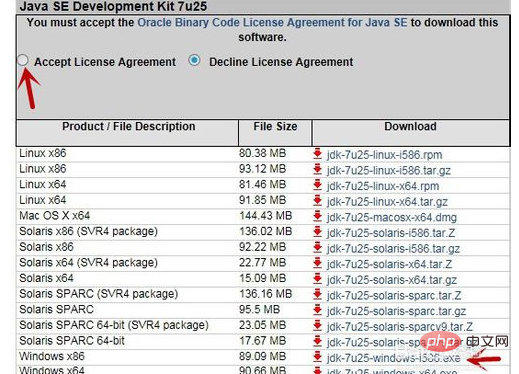This screenshot has height=374, width=519.
Task: Select the Decline License Agreement radio button
Action: pos(194,60)
